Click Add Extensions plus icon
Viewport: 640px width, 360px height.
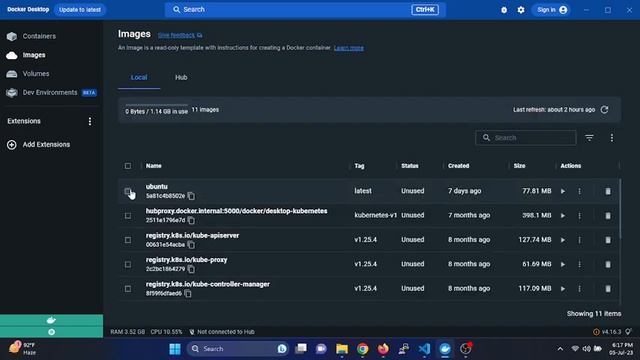click(x=11, y=144)
